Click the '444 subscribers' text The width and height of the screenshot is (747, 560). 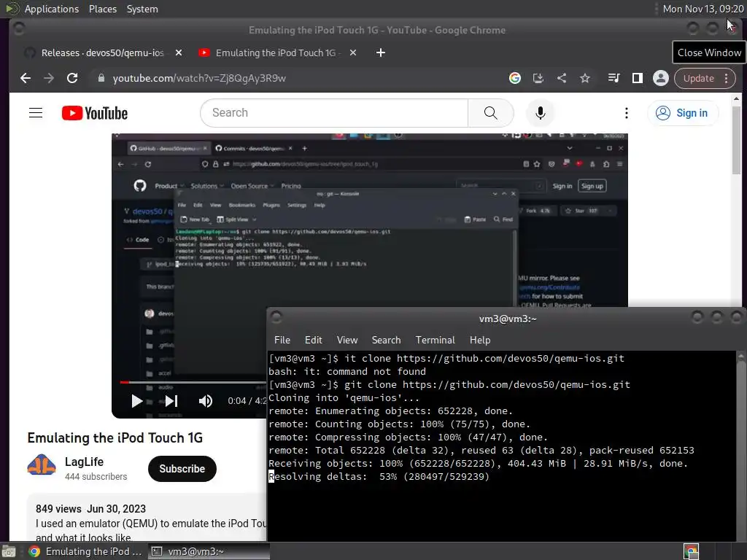click(96, 476)
